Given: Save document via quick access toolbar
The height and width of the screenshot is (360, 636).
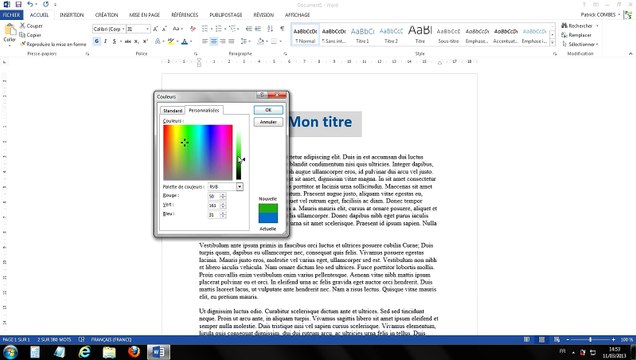Looking at the screenshot, I should coord(19,4).
